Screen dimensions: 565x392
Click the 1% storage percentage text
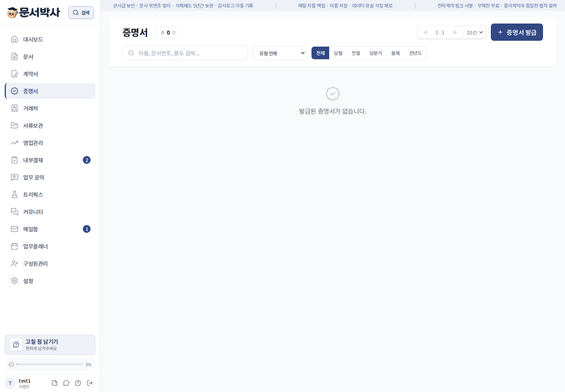point(89,365)
